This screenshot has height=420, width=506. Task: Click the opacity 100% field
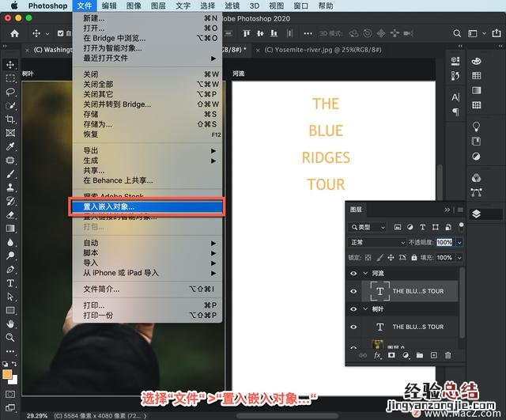coord(444,243)
